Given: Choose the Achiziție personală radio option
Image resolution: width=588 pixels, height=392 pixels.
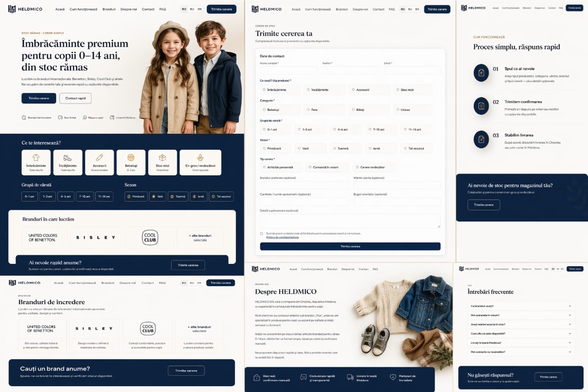Looking at the screenshot, I should pyautogui.click(x=263, y=167).
